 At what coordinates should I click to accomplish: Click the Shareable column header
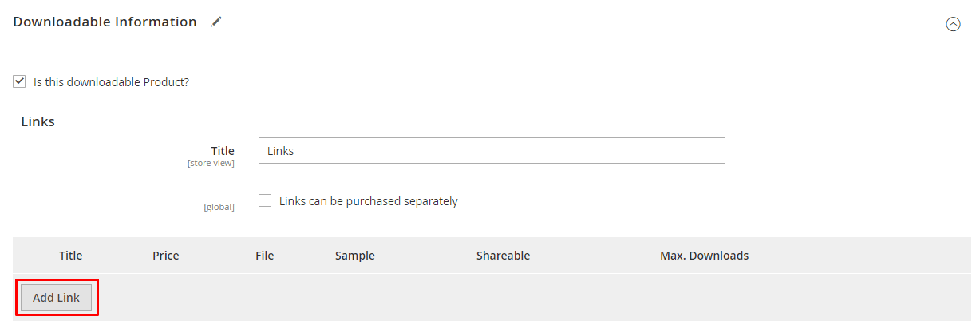503,256
